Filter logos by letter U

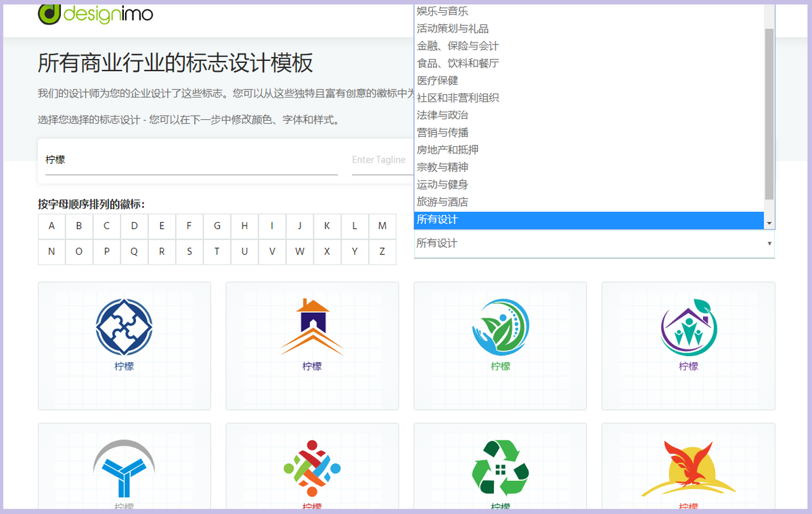click(x=245, y=252)
